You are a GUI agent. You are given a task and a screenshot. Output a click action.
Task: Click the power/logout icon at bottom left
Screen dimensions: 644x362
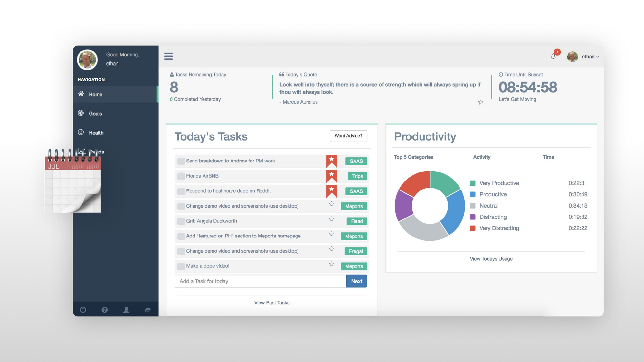(x=83, y=310)
